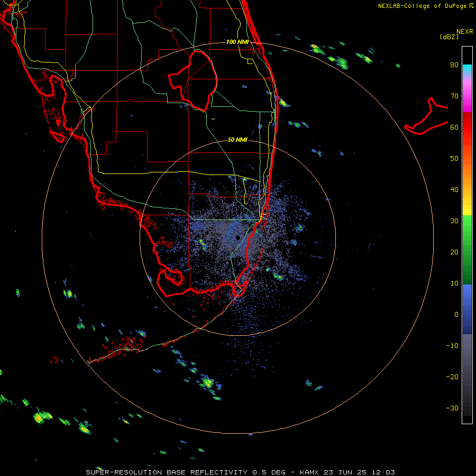
Task: Click the 70 dBZ scale value
Action: pos(454,96)
